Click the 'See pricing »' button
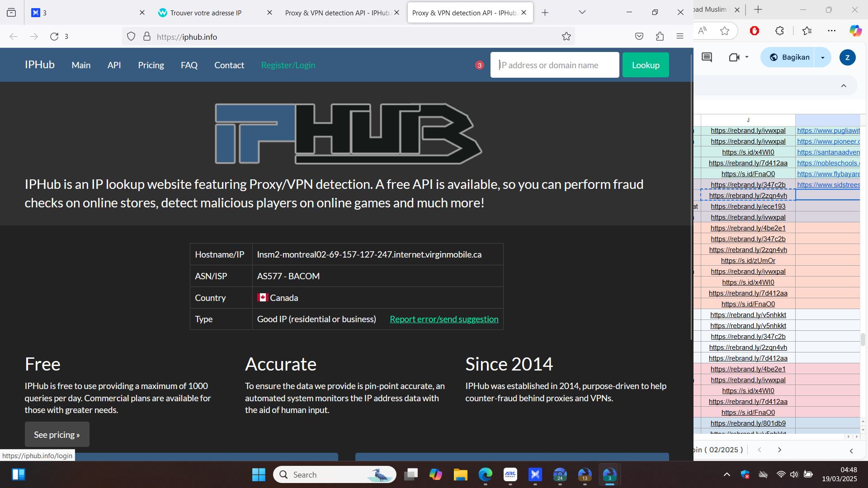This screenshot has width=868, height=488. (57, 435)
